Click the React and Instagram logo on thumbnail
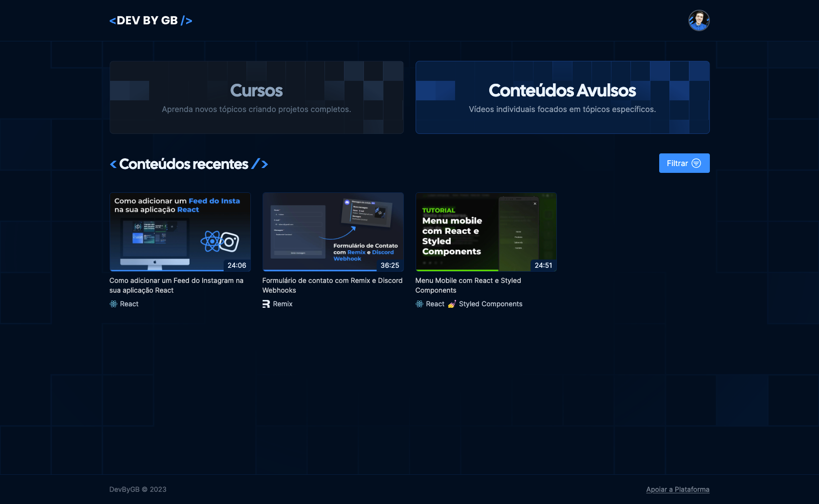Image resolution: width=819 pixels, height=504 pixels. pos(220,241)
